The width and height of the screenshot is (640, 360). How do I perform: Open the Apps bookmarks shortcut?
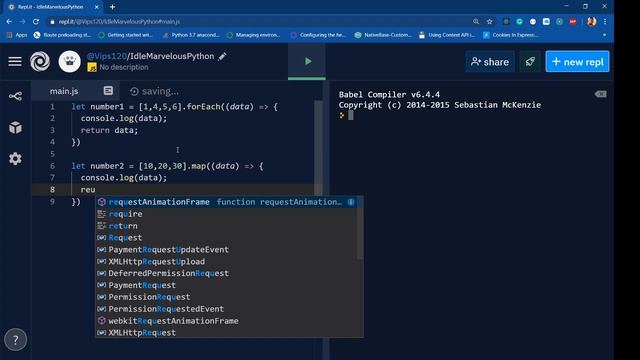coord(17,35)
